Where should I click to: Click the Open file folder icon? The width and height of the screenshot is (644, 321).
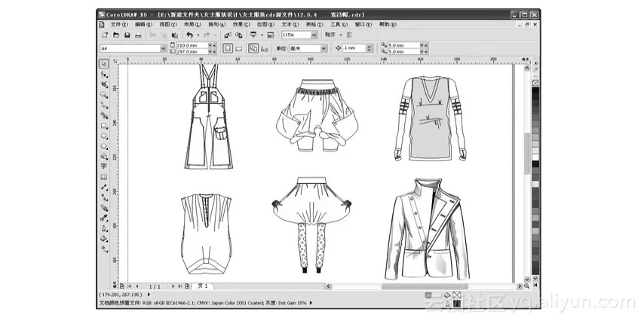116,35
